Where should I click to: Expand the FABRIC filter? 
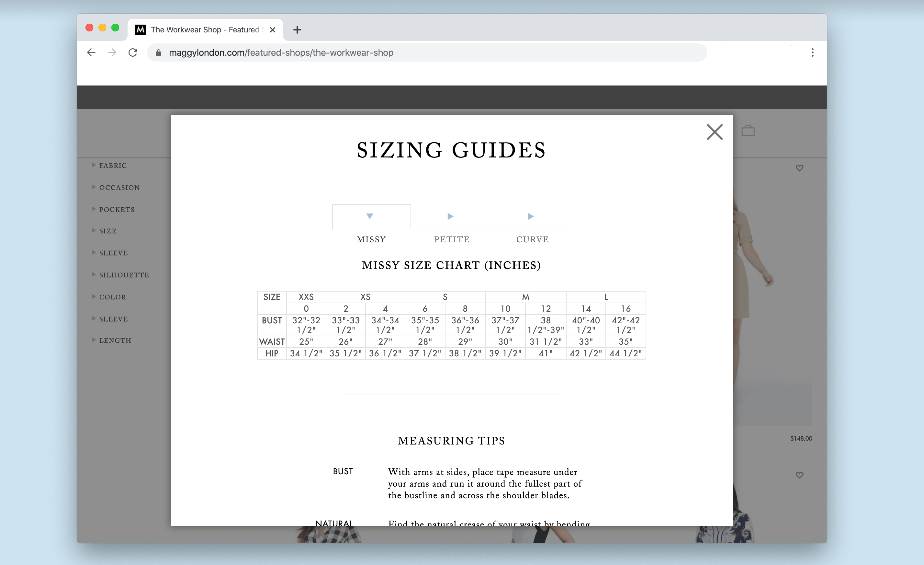pyautogui.click(x=109, y=166)
